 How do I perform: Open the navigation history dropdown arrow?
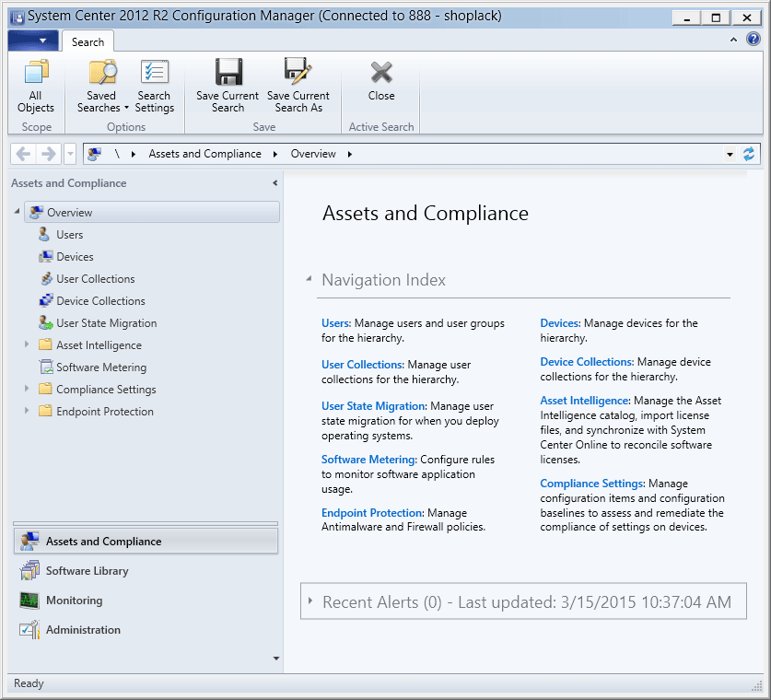coord(70,154)
